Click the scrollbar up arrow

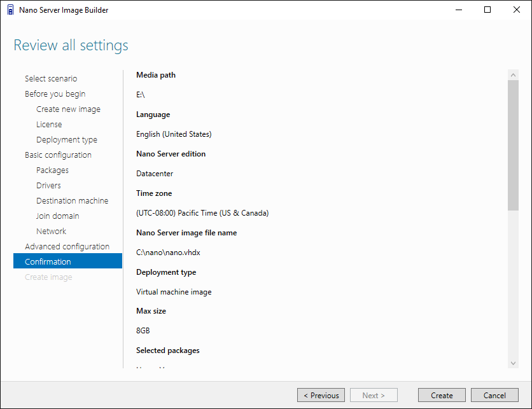tap(514, 75)
